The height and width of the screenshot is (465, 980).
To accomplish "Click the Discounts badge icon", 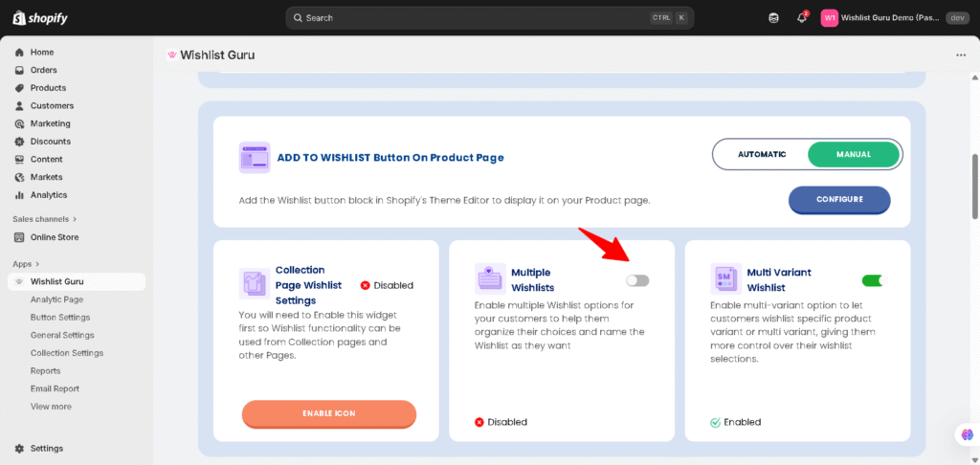I will click(x=19, y=142).
